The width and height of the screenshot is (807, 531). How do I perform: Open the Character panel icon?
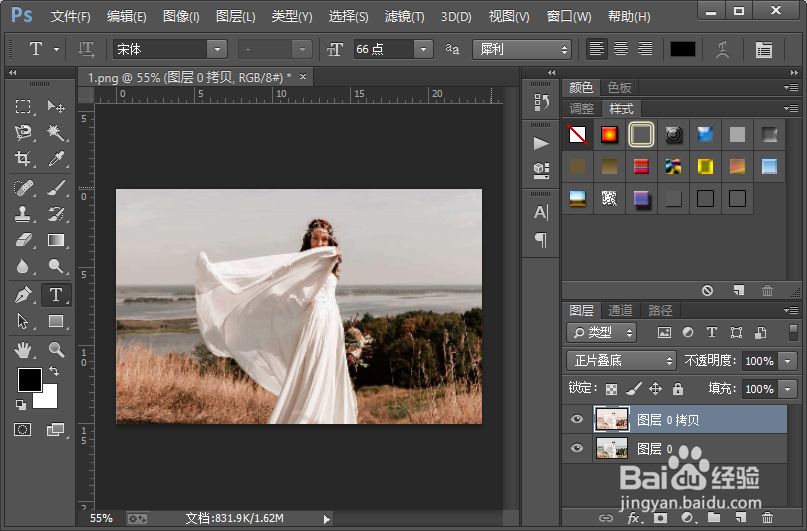tap(541, 212)
